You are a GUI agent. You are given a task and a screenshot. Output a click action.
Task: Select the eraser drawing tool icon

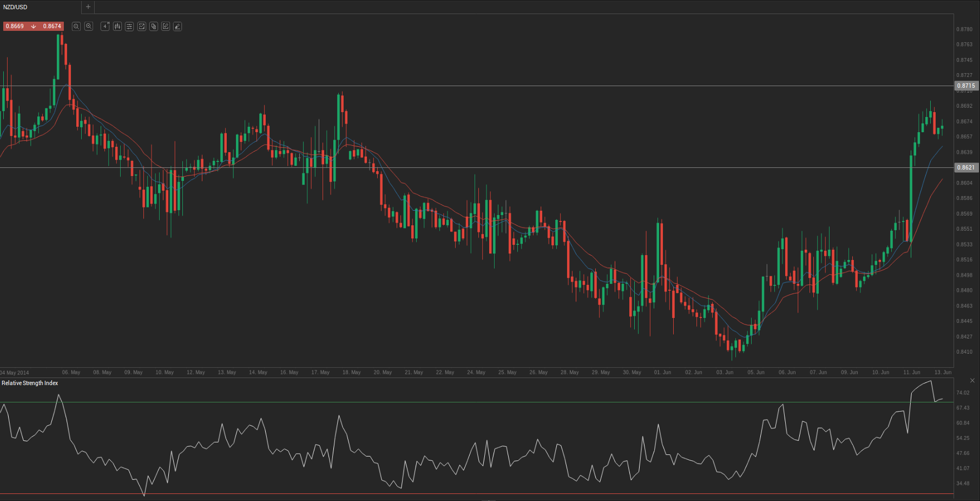tap(177, 26)
